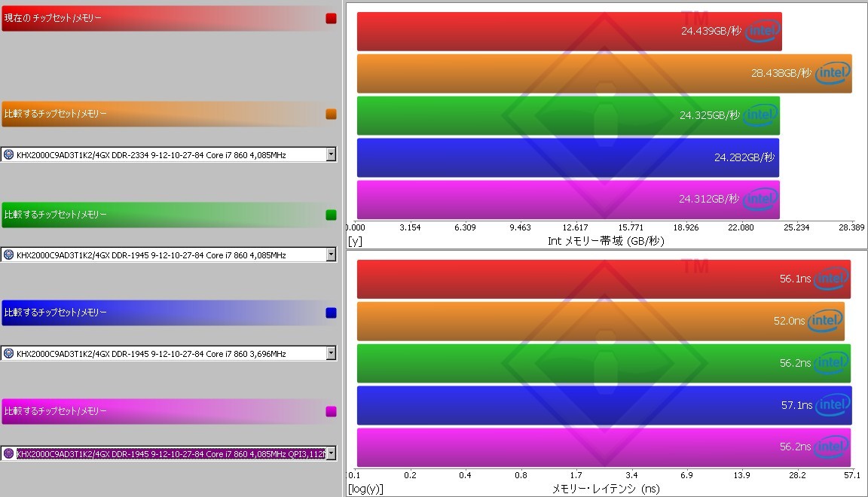Click the 24.325GB/秒 value label
This screenshot has height=497, width=868.
pyautogui.click(x=710, y=115)
